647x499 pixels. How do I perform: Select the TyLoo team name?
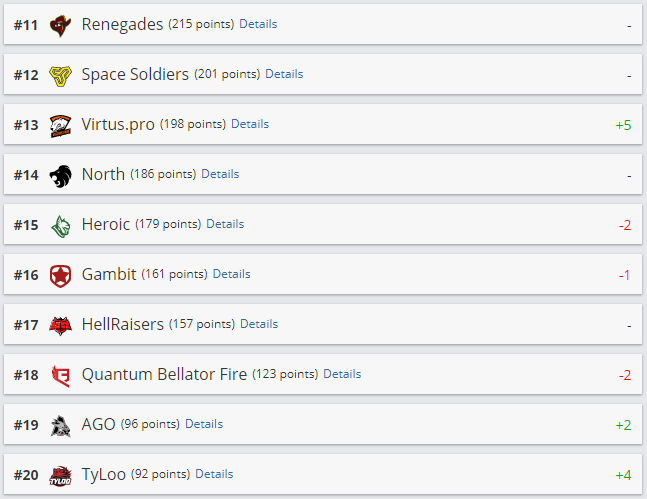[103, 474]
